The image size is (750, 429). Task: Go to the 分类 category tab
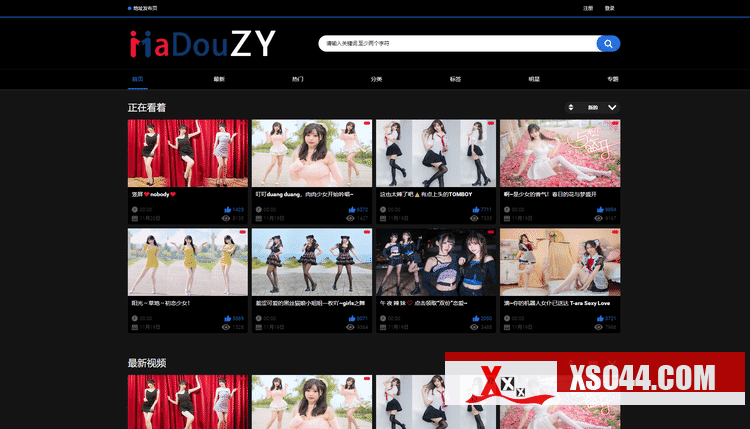pos(376,78)
